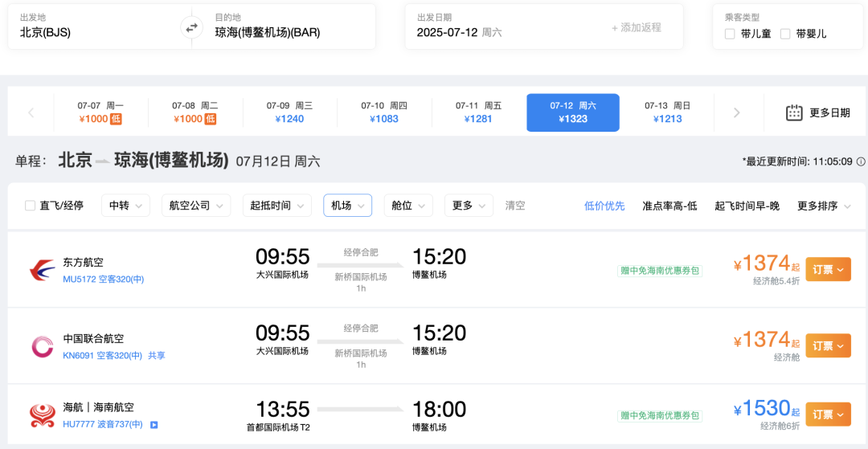The height and width of the screenshot is (449, 868).
Task: Open flight details link HU7777 波音737(中)
Action: 103,425
